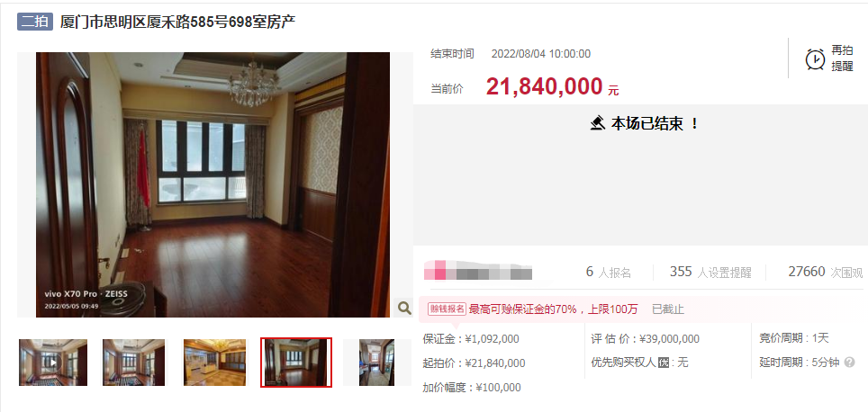Click the 赊钱报名 credit signup badge
The width and height of the screenshot is (868, 412).
(x=448, y=309)
